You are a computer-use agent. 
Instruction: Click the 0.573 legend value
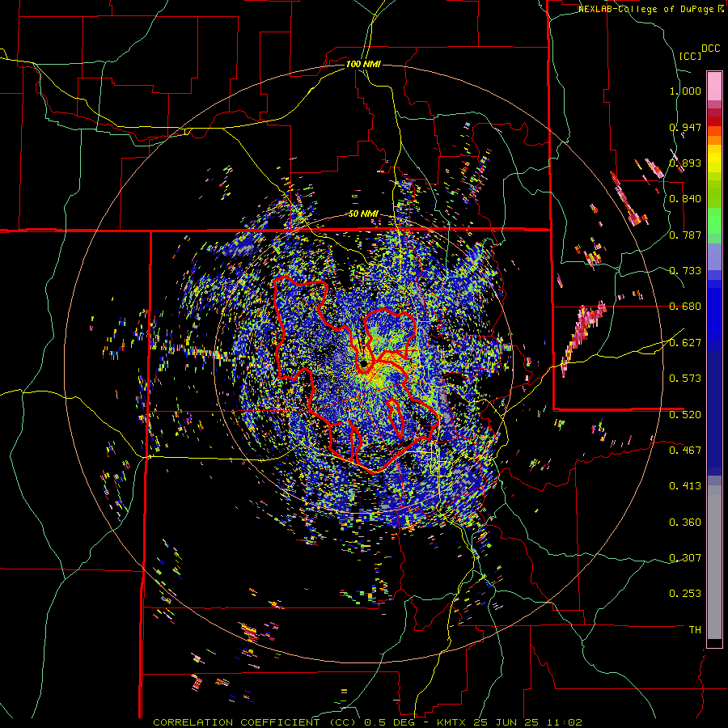685,379
